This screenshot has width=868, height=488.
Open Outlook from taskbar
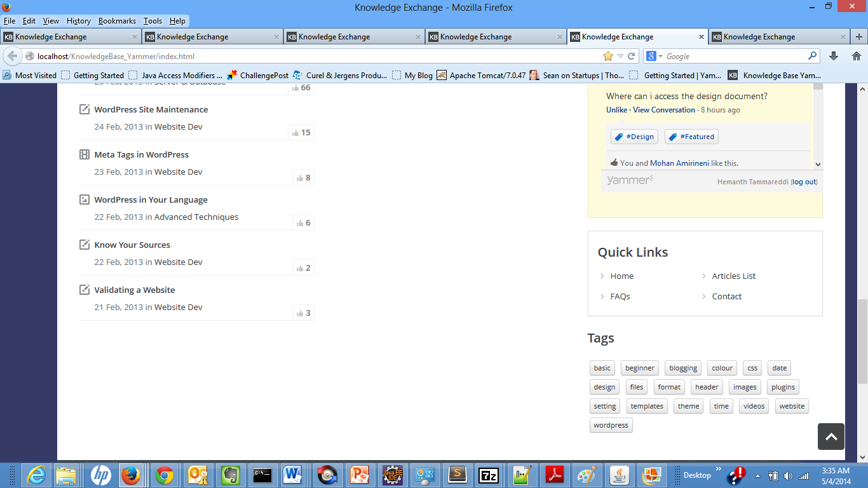197,475
